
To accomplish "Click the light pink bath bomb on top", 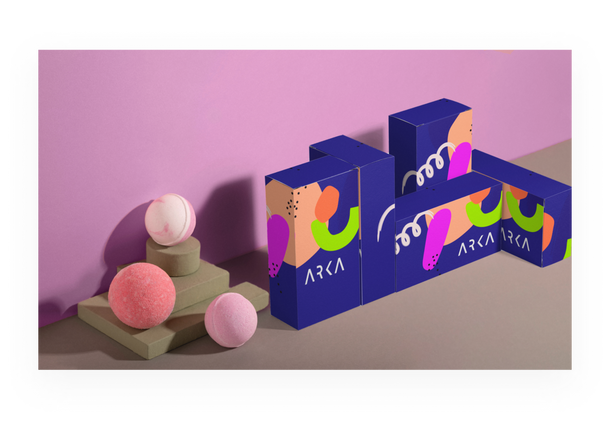I will (x=170, y=218).
